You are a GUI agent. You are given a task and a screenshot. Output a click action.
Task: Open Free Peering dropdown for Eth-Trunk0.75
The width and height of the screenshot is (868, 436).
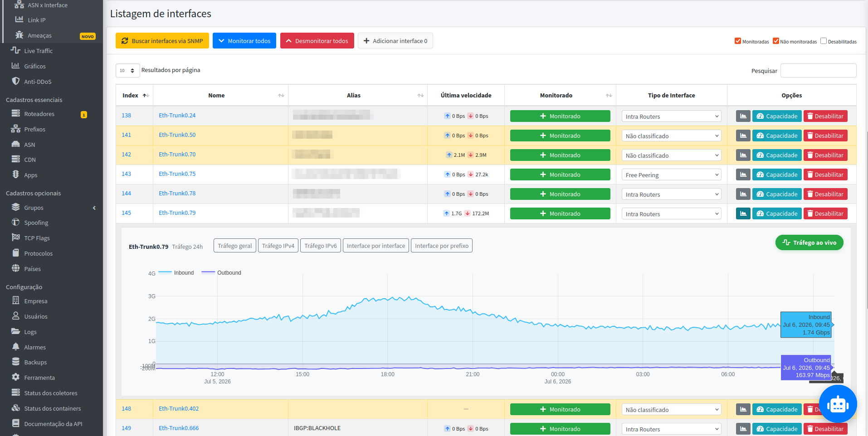[x=671, y=175]
